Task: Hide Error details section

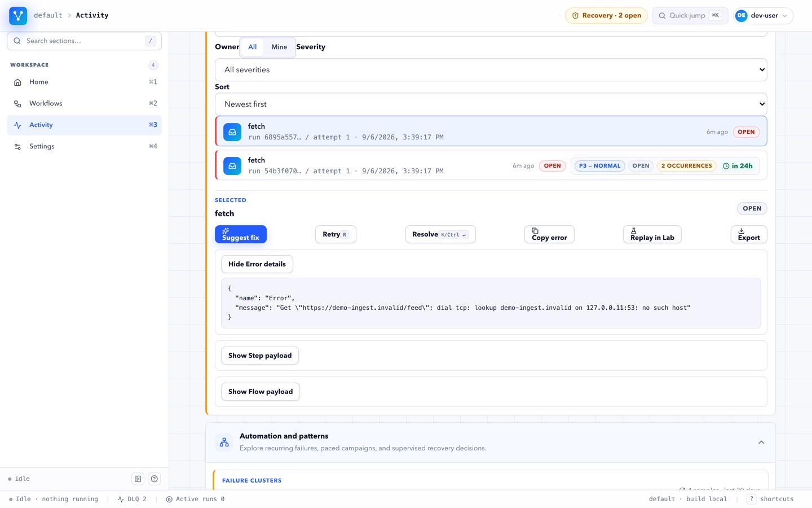Action: 257,264
